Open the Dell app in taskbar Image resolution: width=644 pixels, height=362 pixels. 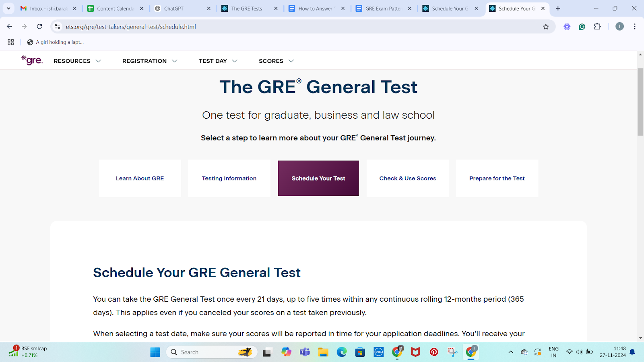[x=378, y=352]
